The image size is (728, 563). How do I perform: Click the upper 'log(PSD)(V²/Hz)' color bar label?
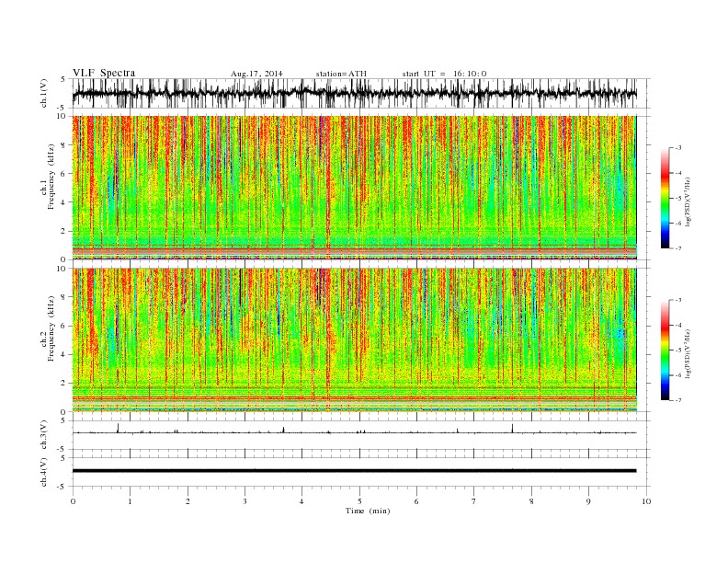tap(688, 202)
